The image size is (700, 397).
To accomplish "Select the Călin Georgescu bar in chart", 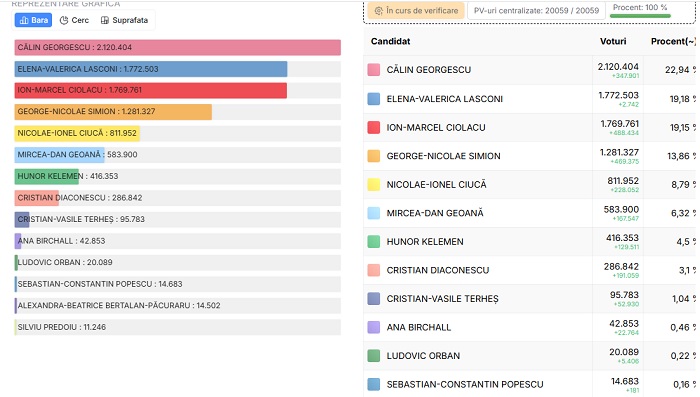I will pos(178,47).
